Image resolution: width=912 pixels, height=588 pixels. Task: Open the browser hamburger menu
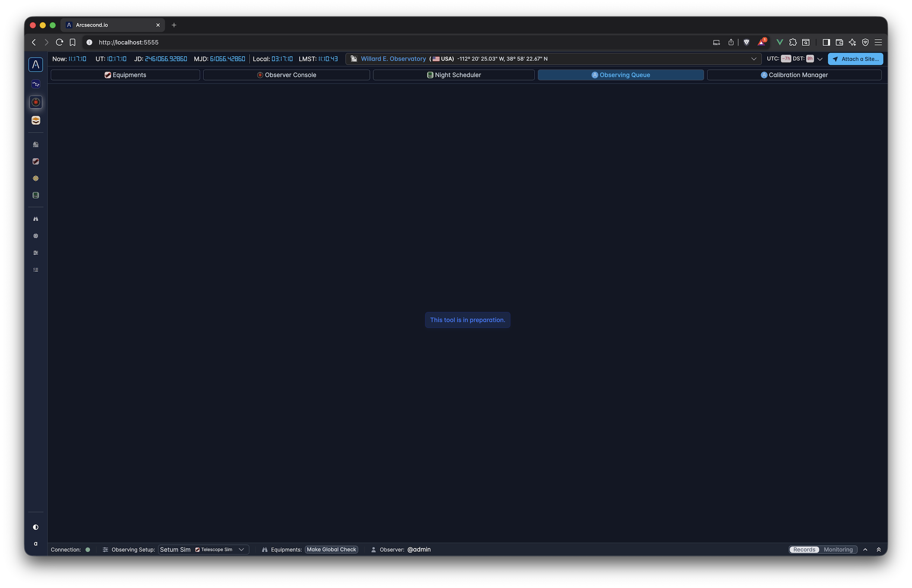point(878,42)
